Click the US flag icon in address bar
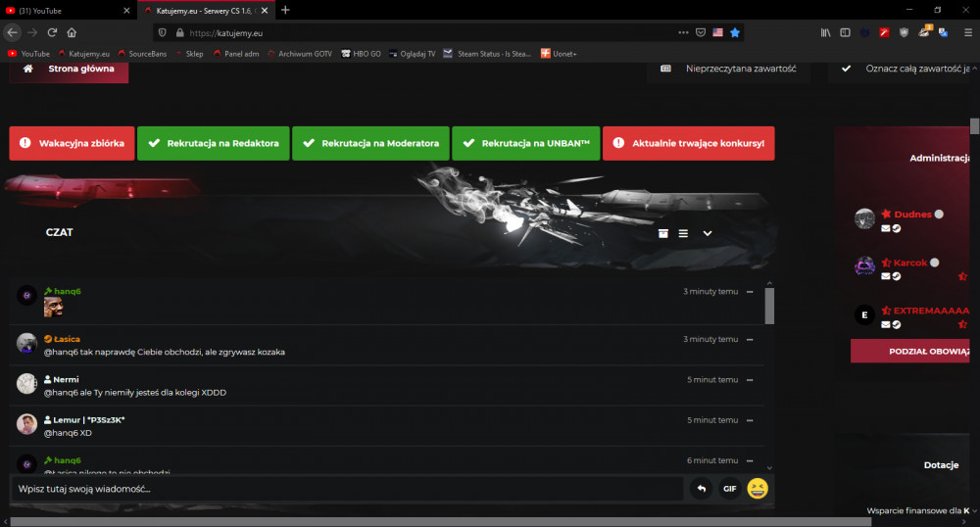Image resolution: width=980 pixels, height=527 pixels. [x=717, y=32]
